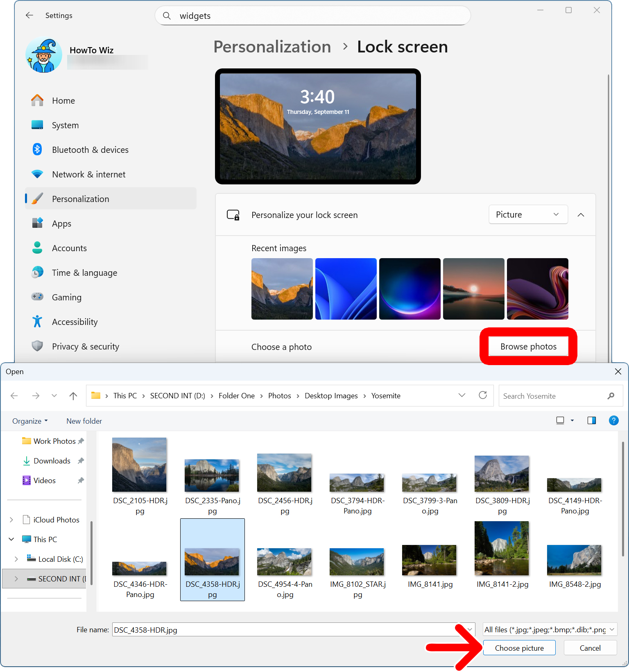Select the purple ribbon swirl recent image
The height and width of the screenshot is (672, 629).
point(538,289)
